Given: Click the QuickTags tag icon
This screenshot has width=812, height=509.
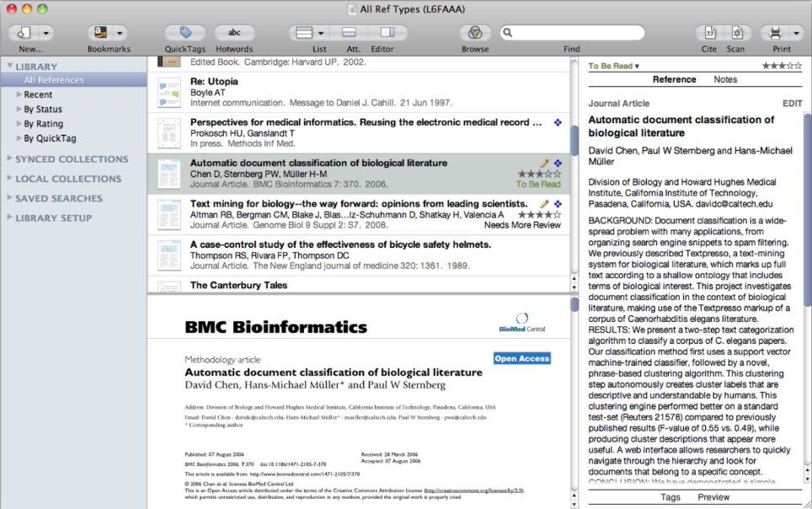Looking at the screenshot, I should (x=185, y=33).
